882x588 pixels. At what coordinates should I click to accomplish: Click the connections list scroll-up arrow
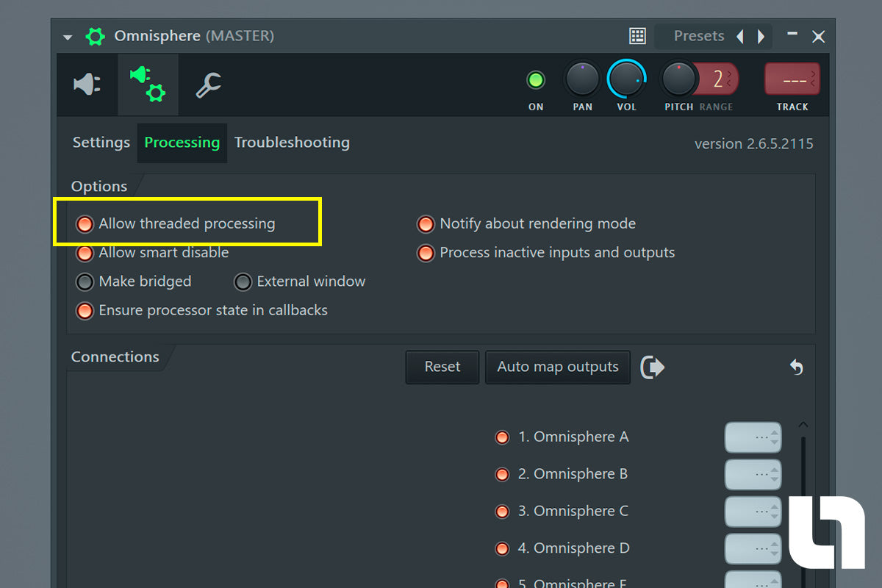coord(803,425)
